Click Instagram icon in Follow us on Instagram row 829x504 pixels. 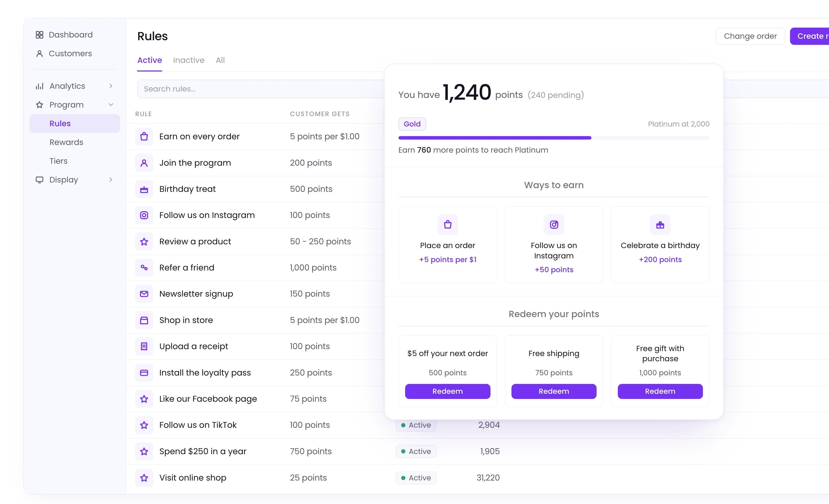144,215
